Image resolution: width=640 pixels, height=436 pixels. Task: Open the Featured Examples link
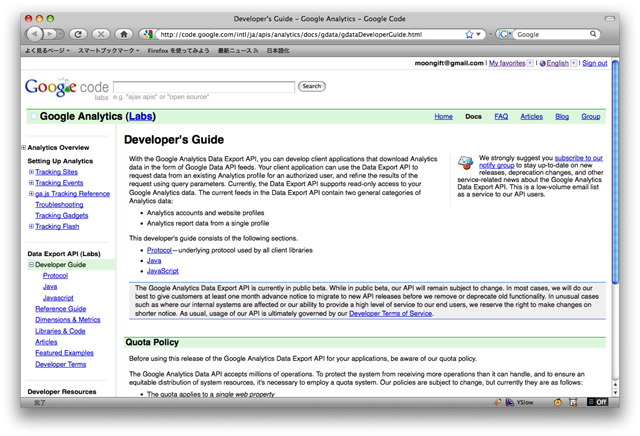(x=64, y=353)
